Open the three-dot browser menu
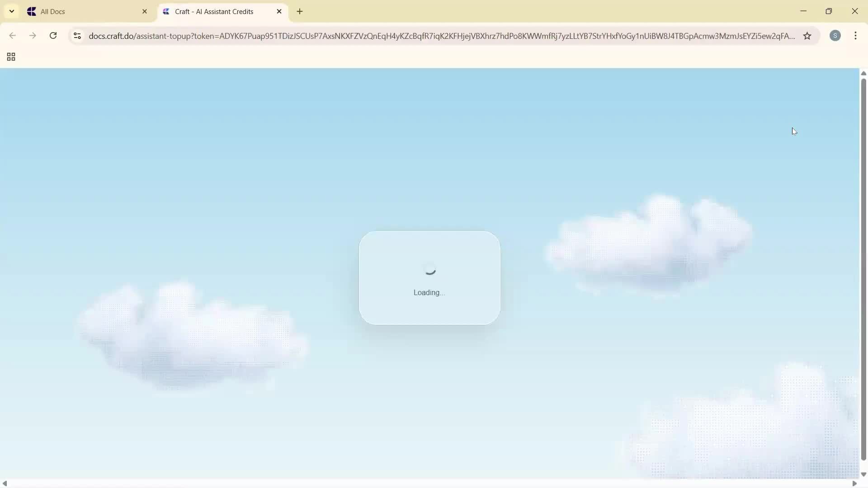 click(856, 36)
